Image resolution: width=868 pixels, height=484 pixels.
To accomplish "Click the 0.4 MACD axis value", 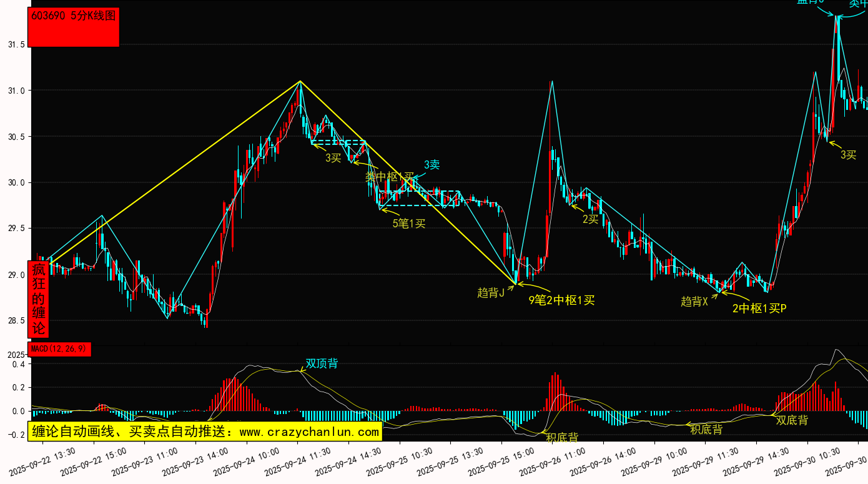I will pos(18,364).
